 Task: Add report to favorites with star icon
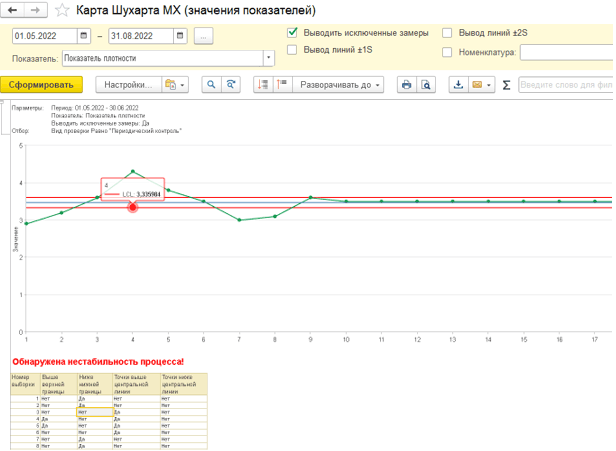point(63,11)
